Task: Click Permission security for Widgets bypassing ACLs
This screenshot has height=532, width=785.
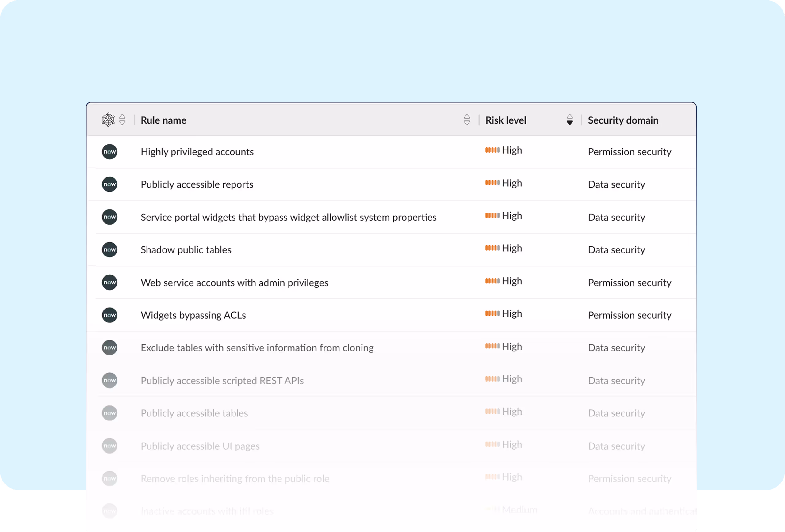Action: [629, 315]
